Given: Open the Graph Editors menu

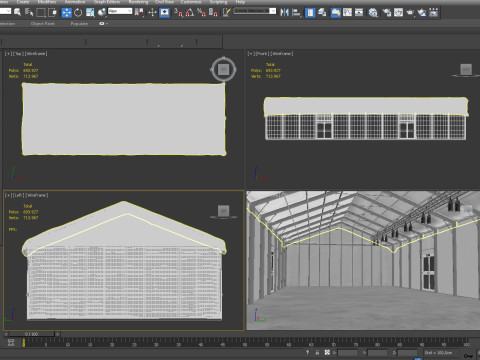Looking at the screenshot, I should (107, 2).
